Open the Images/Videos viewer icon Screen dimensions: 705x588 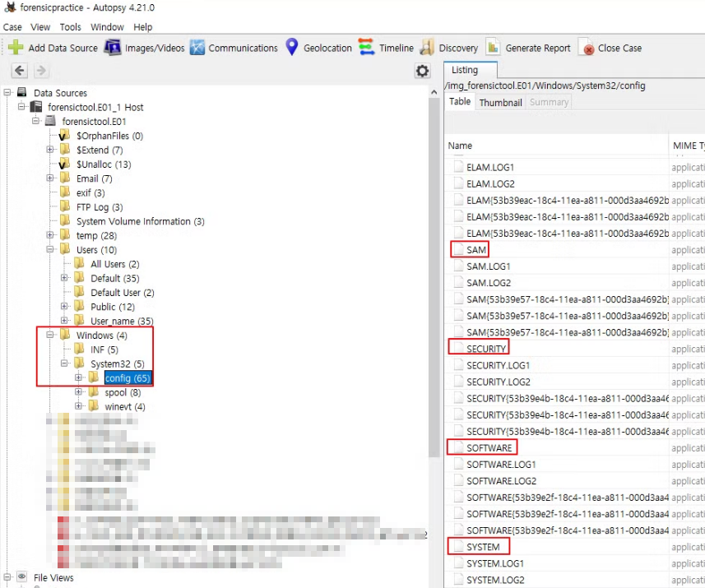click(113, 47)
